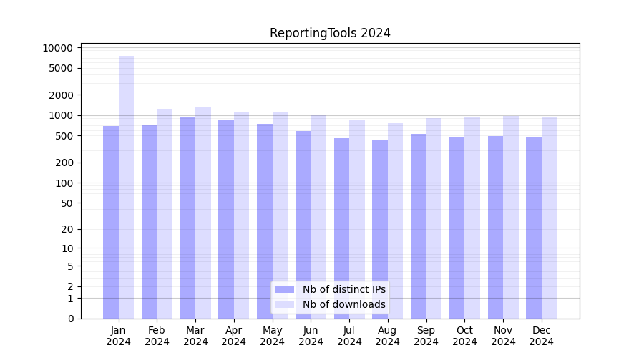Screen dimensions: 644x358
Task: Click the Jun 2024 x-axis label
Action: point(311,336)
